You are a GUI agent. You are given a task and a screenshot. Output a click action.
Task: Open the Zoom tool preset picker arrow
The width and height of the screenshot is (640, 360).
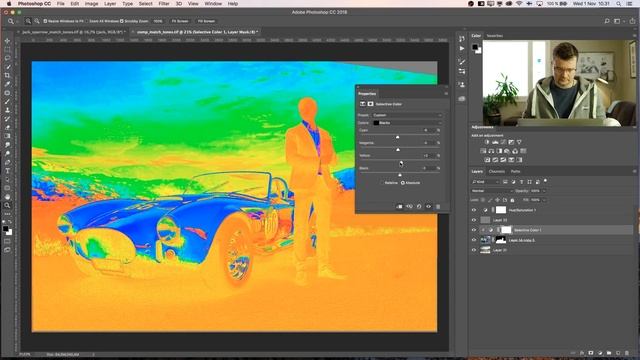click(17, 21)
